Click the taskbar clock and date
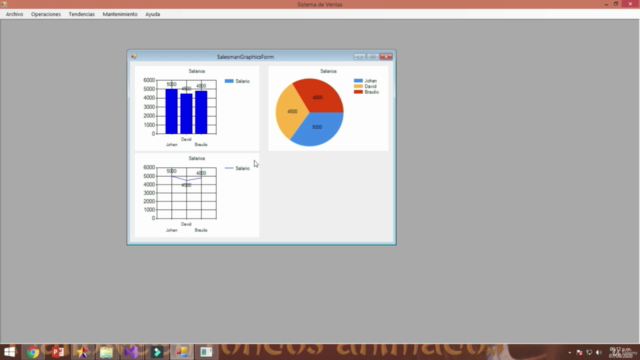The height and width of the screenshot is (360, 640). point(620,352)
